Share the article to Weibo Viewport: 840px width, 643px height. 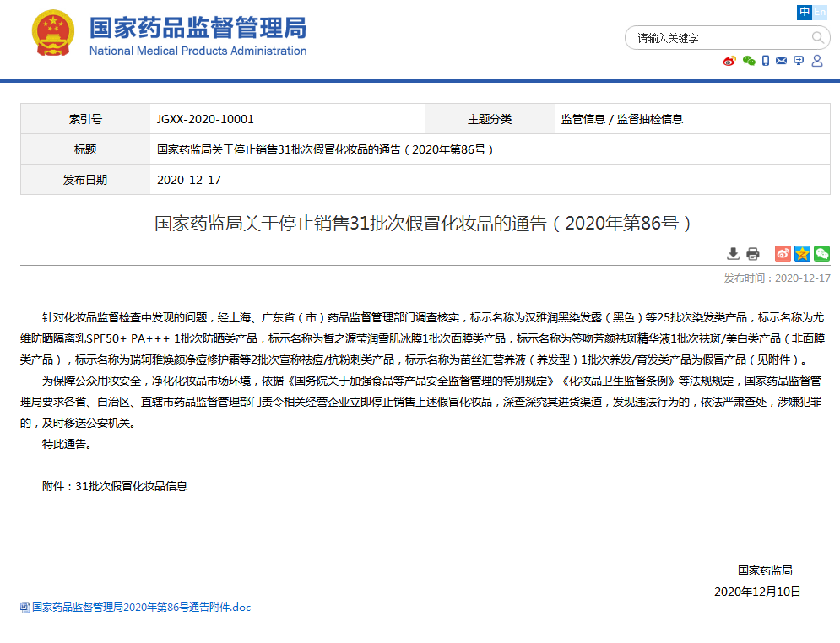click(x=782, y=253)
